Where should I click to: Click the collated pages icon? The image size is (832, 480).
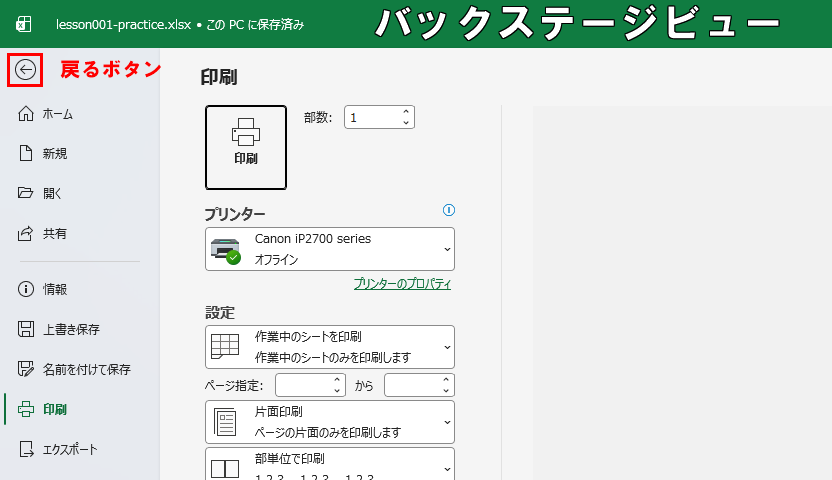click(225, 469)
